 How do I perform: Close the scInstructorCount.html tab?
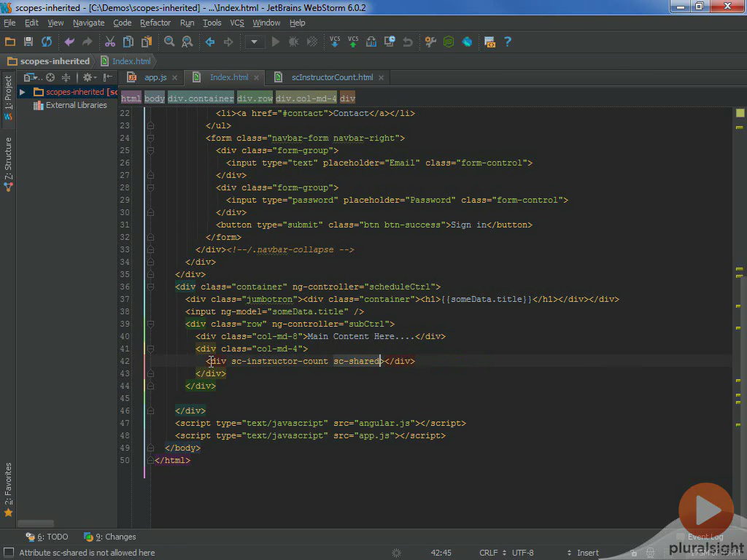pos(381,77)
